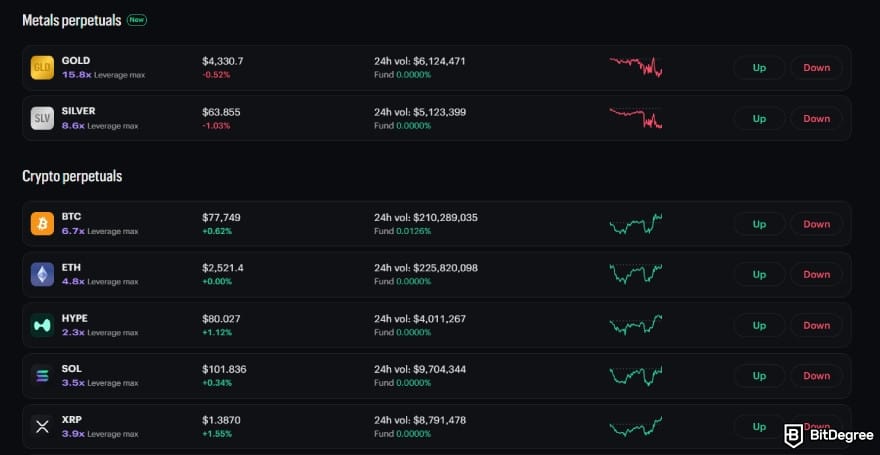Screen dimensions: 880x455
Task: Open the GOLD price sparkline chart
Action: pos(636,67)
